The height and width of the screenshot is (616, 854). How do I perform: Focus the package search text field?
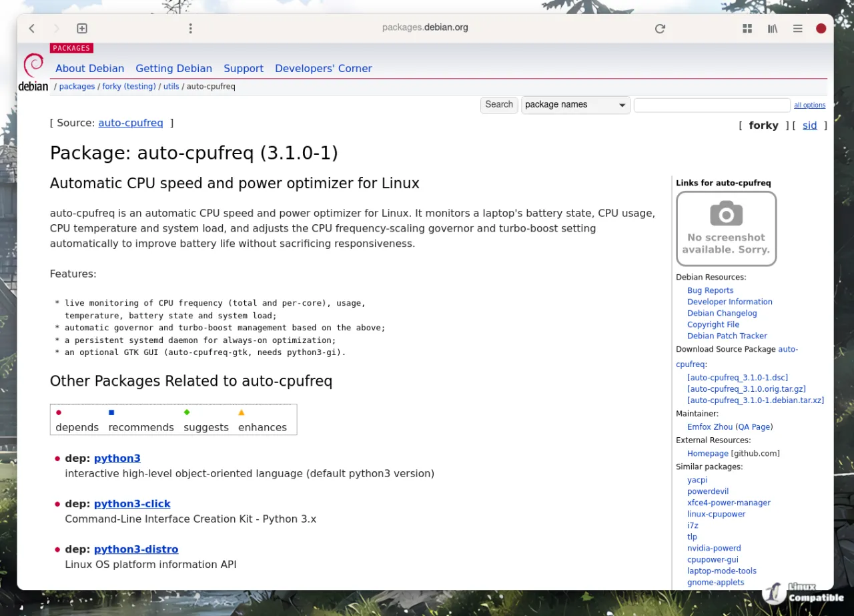coord(712,105)
